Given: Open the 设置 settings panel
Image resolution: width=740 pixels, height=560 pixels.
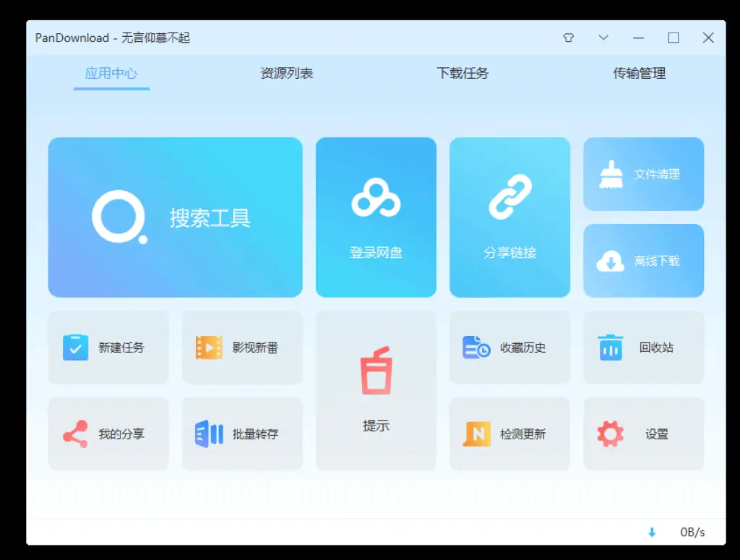Looking at the screenshot, I should [642, 434].
